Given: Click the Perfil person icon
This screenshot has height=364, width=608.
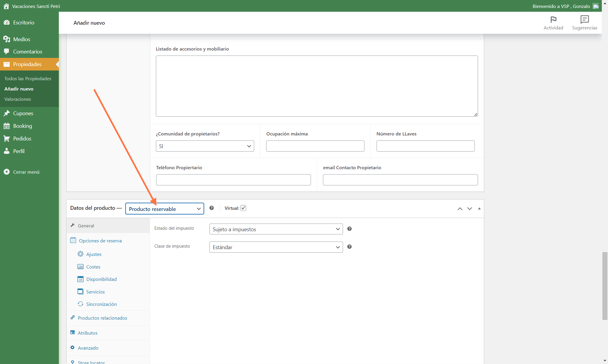Looking at the screenshot, I should [x=6, y=151].
